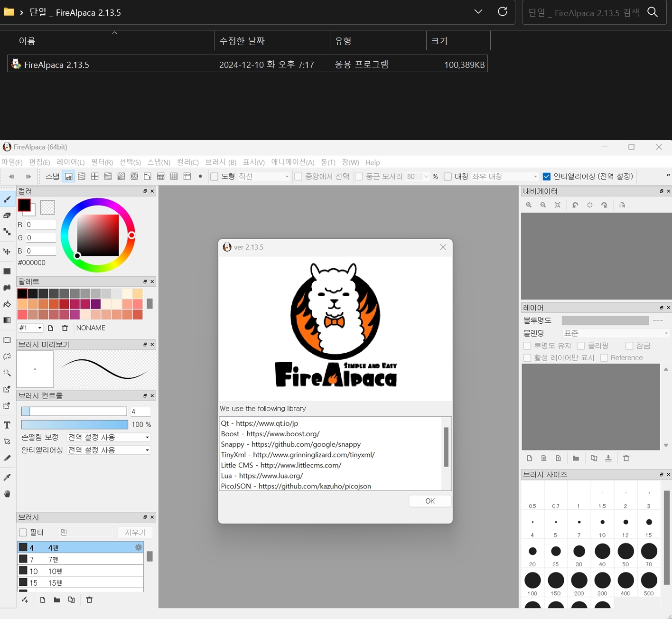This screenshot has height=619, width=672.
Task: Enable the concentric circle snap
Action: click(x=134, y=177)
